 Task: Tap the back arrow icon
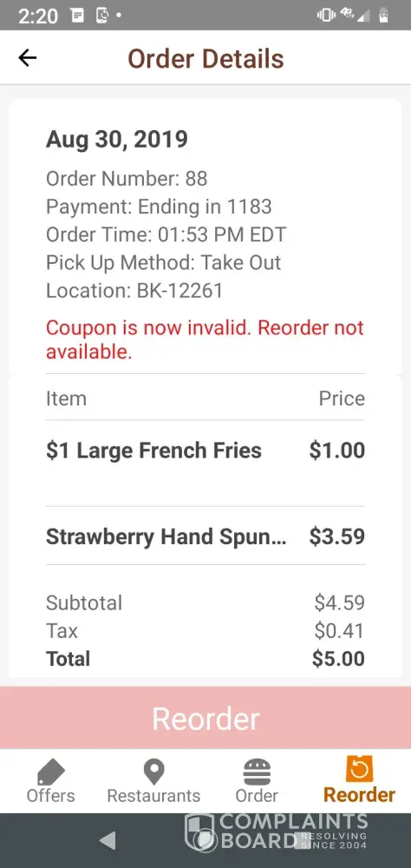pos(27,57)
